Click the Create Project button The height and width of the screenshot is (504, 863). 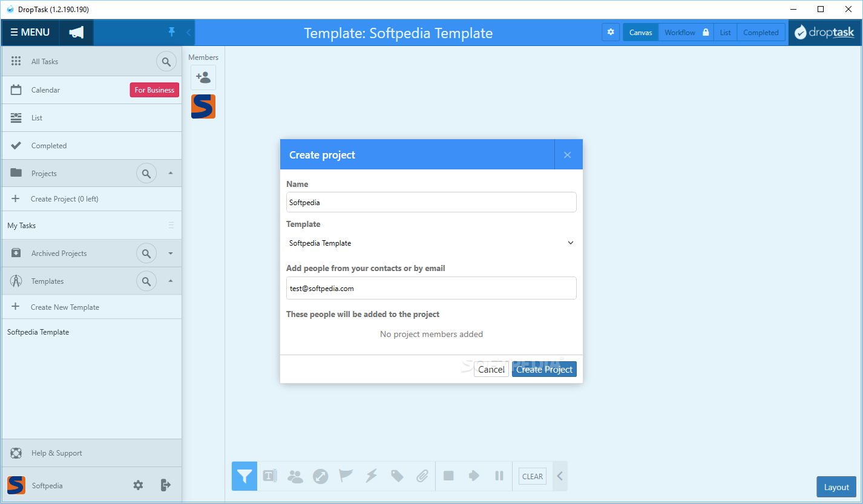(545, 370)
